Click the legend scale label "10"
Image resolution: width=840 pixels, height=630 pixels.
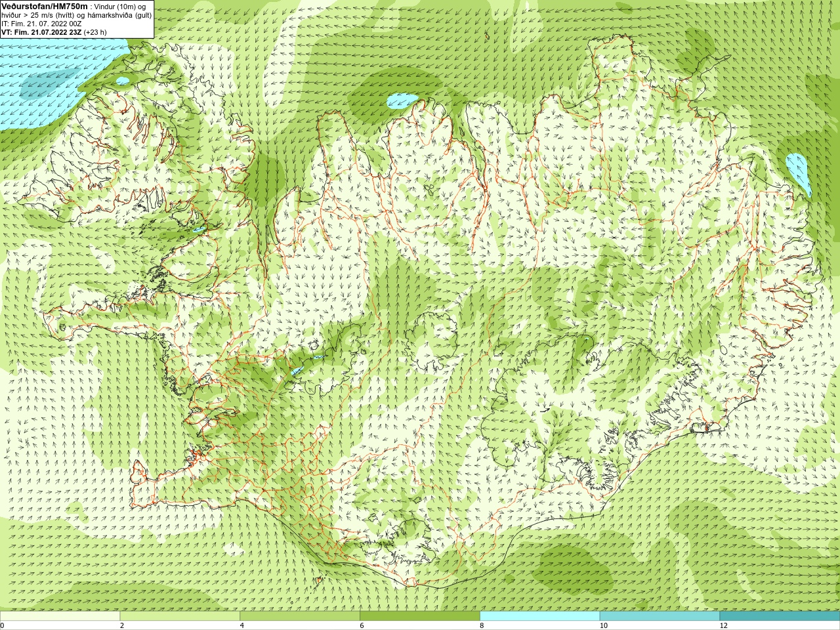pos(603,625)
